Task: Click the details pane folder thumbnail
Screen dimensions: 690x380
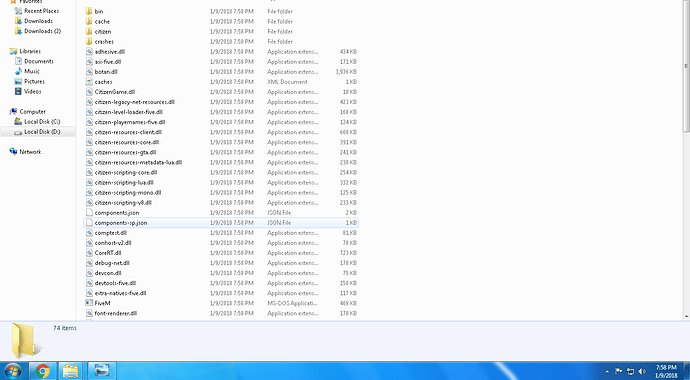Action: click(26, 340)
